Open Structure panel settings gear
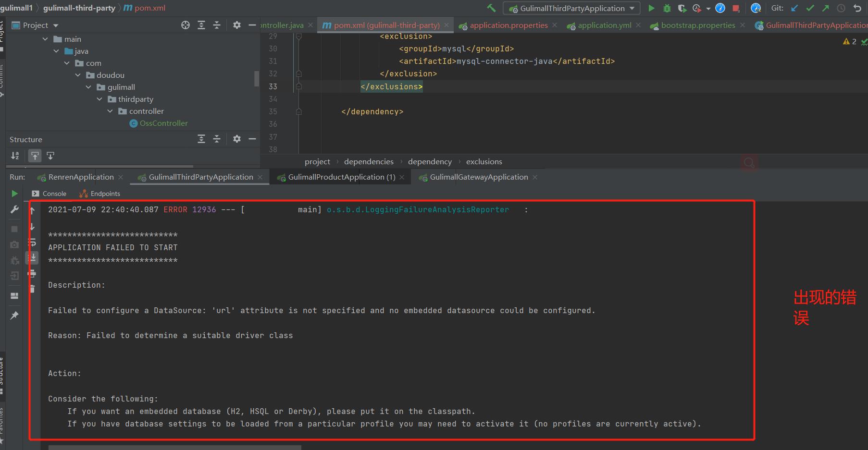This screenshot has width=868, height=450. click(x=236, y=139)
